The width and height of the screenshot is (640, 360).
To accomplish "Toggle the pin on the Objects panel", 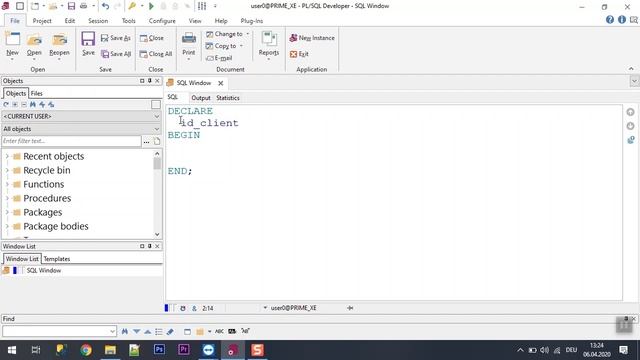I will pos(150,81).
